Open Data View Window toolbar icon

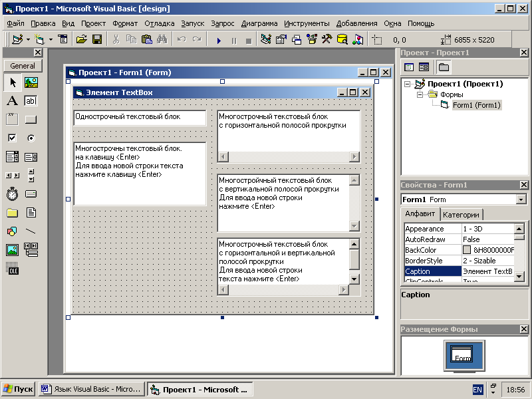(342, 40)
